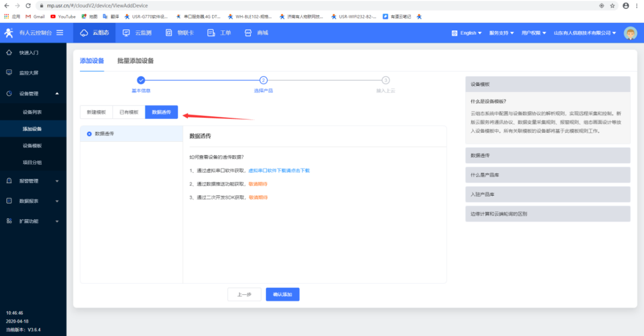Click the virtual serial software download link

coord(279,171)
